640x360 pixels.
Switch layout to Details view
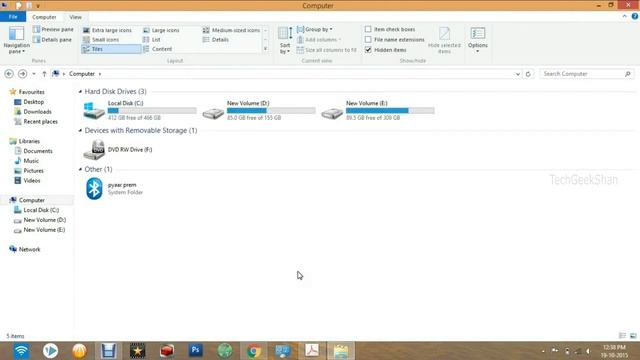216,40
